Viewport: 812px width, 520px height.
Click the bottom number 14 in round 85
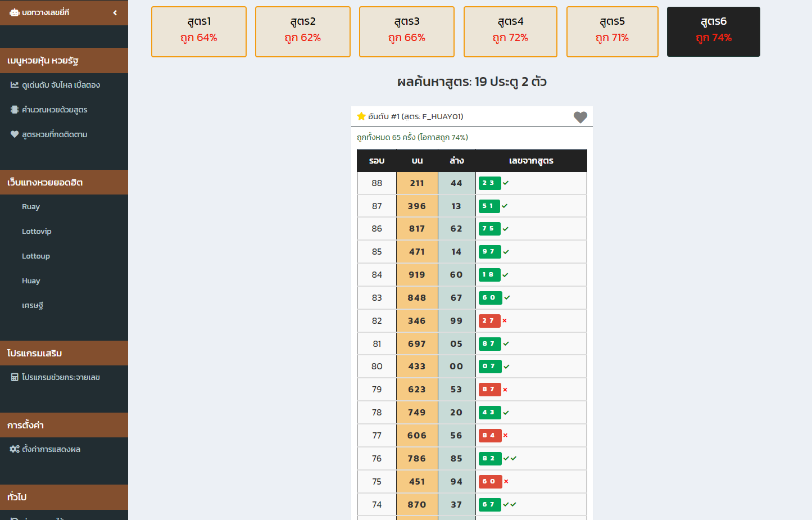point(456,252)
